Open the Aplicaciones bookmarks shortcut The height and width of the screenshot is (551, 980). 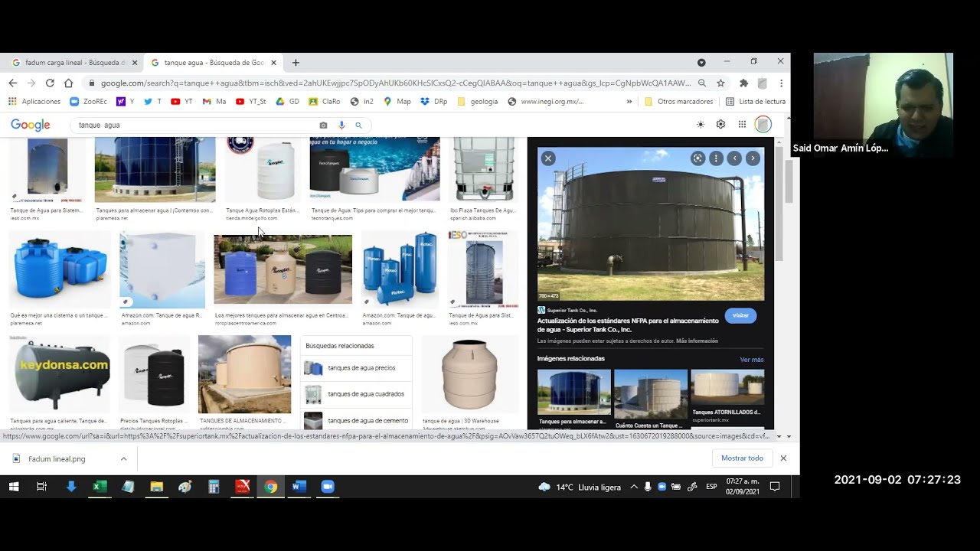coord(34,101)
